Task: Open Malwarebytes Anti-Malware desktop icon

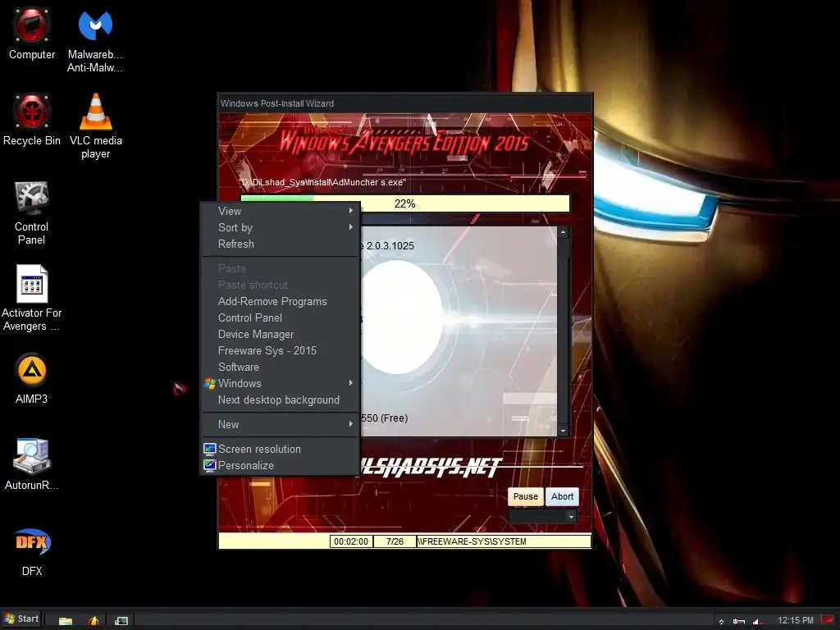Action: [x=95, y=39]
